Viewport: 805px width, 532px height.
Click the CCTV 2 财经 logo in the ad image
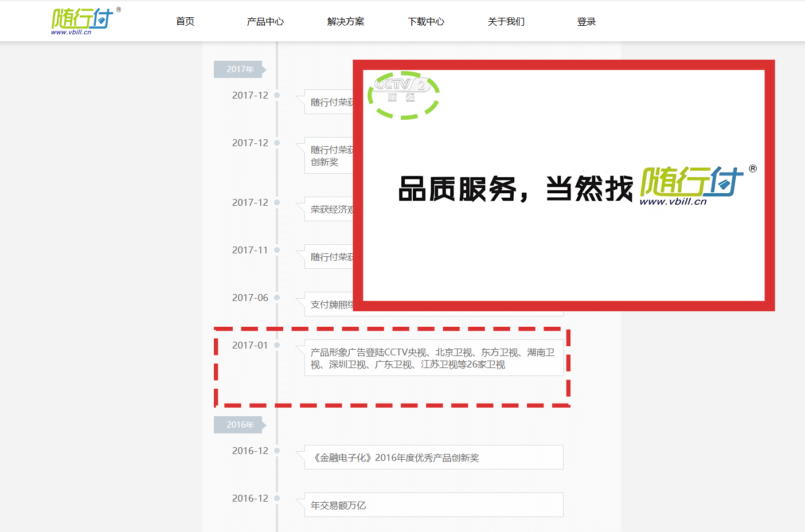(402, 91)
